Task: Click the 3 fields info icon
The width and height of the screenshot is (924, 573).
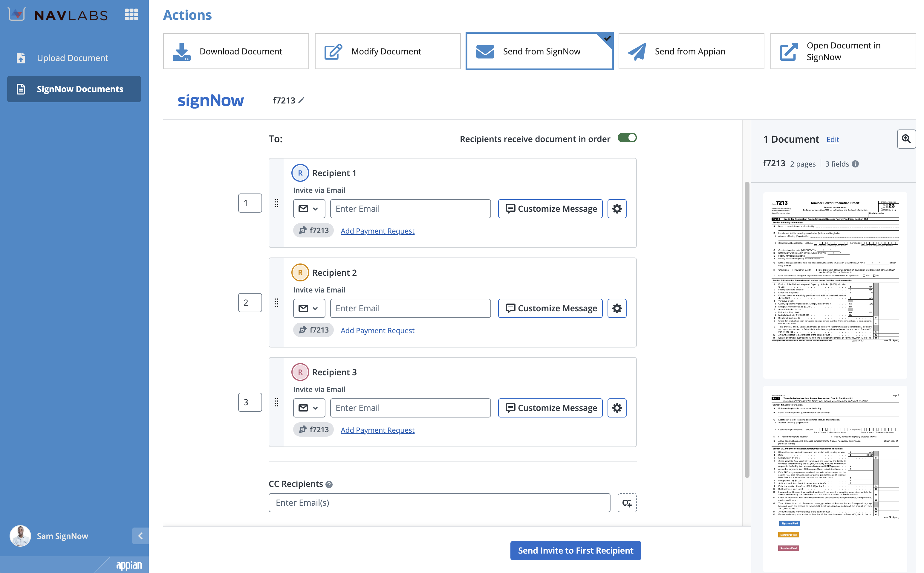Action: tap(856, 164)
